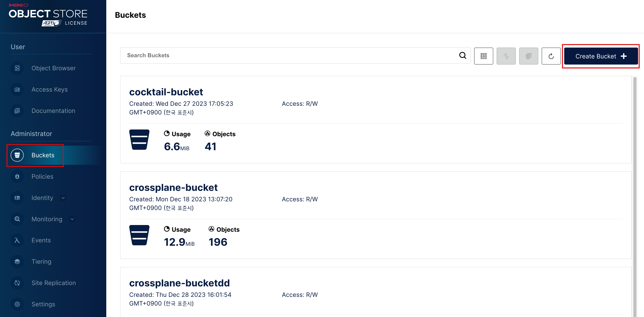
Task: Go to Tiering layers icon
Action: pyautogui.click(x=17, y=262)
